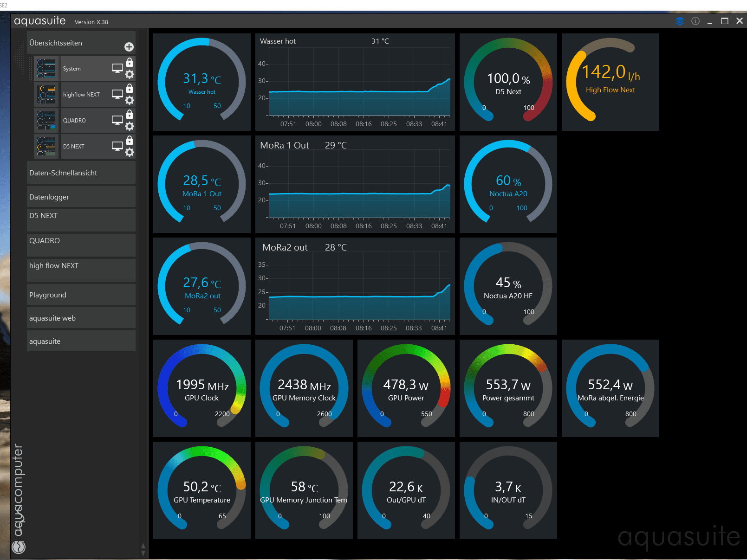Image resolution: width=747 pixels, height=560 pixels.
Task: Click the sidebar scroll down arrow
Action: click(x=143, y=553)
